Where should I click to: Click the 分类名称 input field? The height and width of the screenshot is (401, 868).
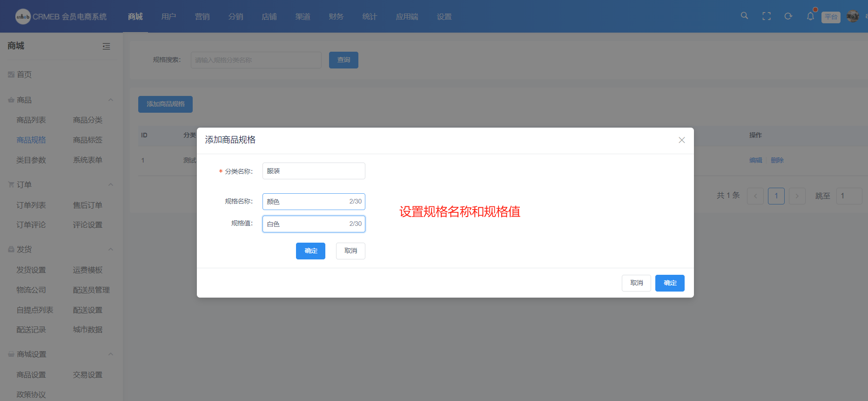point(313,171)
